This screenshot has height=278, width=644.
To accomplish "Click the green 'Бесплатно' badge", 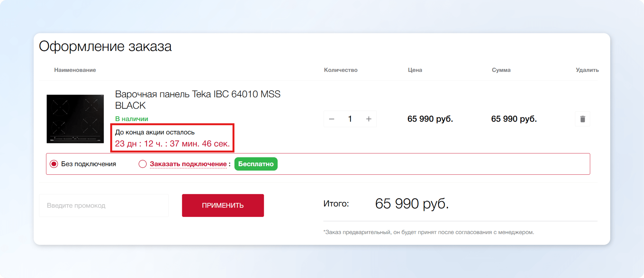I will (x=256, y=164).
